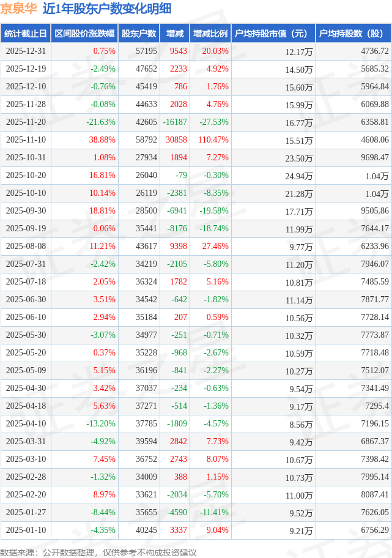Click the change ratio -19.58%
The width and height of the screenshot is (392, 558).
coord(214,210)
